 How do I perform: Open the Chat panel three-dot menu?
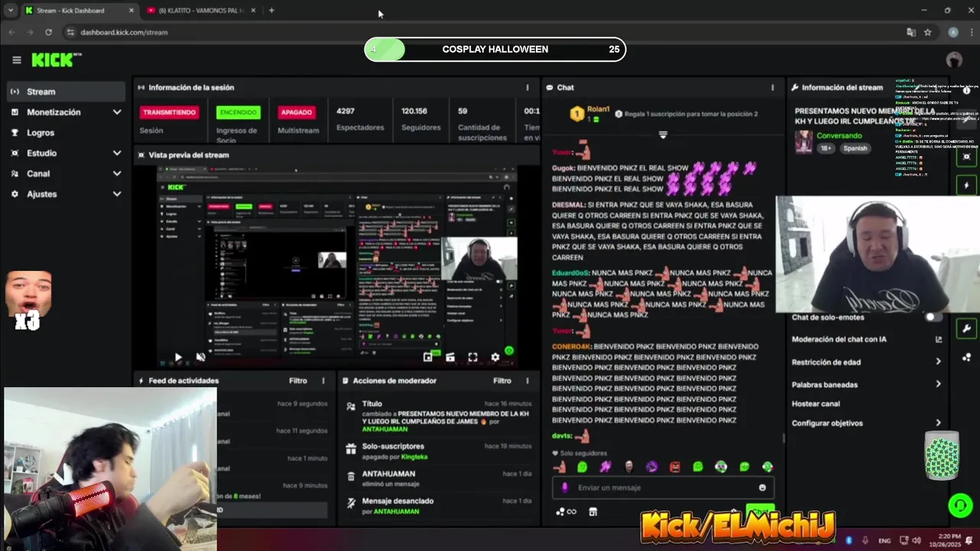[x=772, y=87]
